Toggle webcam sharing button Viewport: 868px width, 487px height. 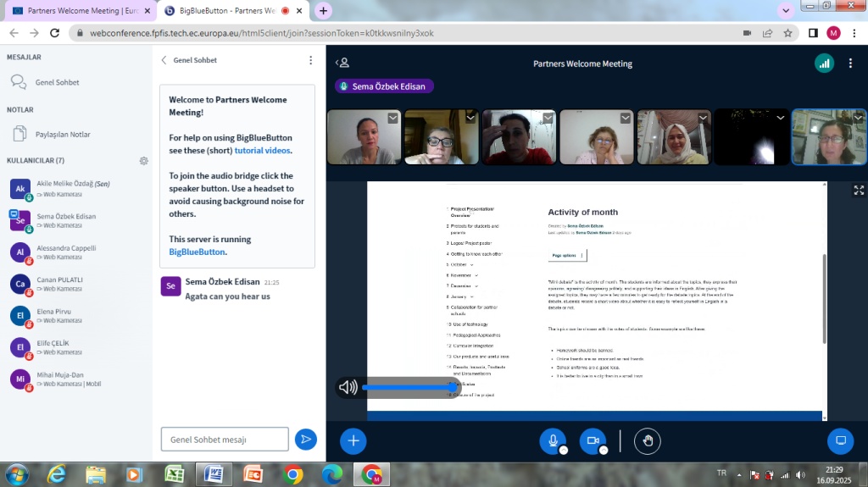click(x=593, y=440)
